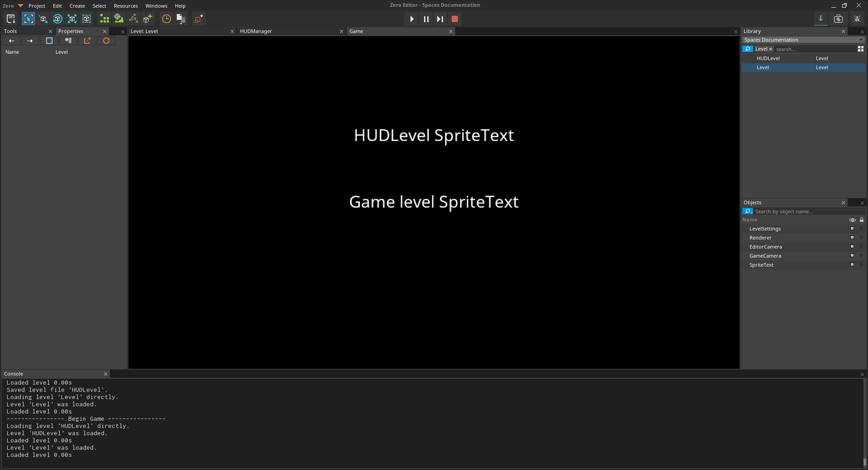Click the Console scrollbar thumb
Viewport: 868px width, 470px height.
(864, 462)
